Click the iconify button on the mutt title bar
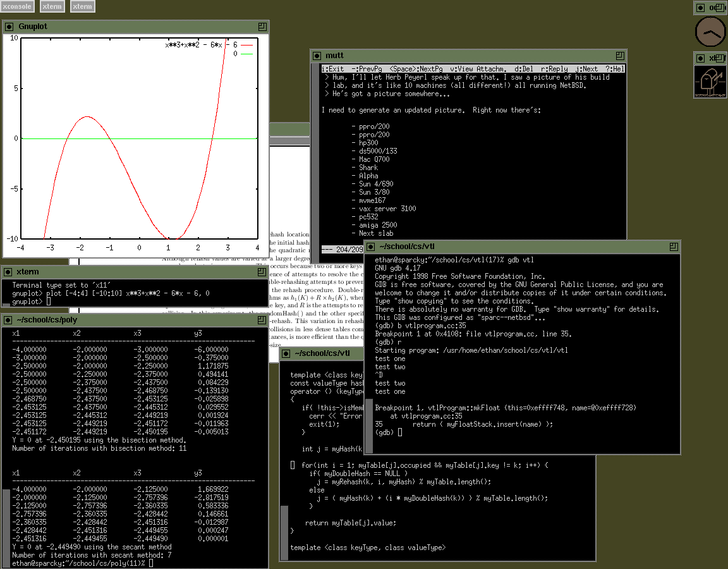This screenshot has width=728, height=569. pos(317,56)
